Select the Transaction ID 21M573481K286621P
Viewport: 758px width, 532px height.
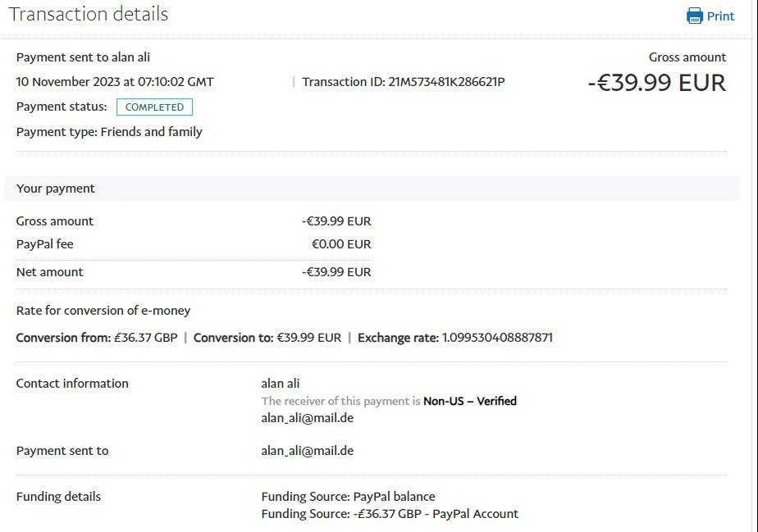(x=447, y=82)
